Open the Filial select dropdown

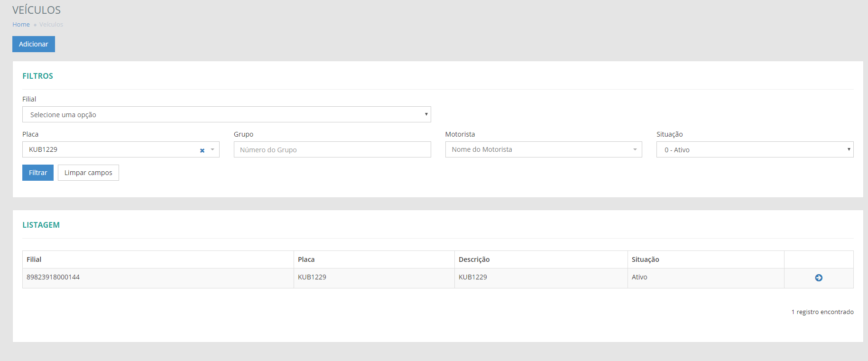coord(226,114)
